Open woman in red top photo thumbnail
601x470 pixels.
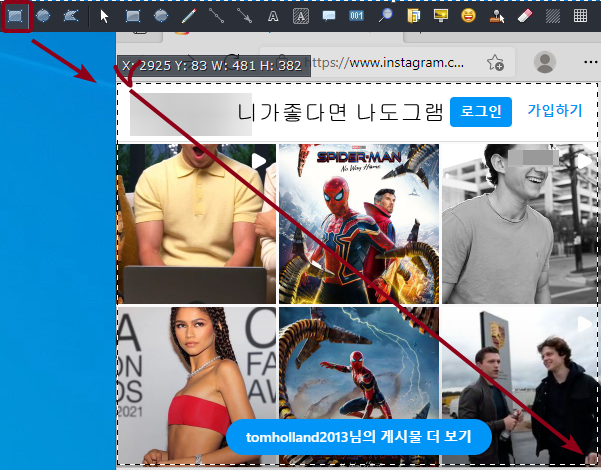(197, 386)
